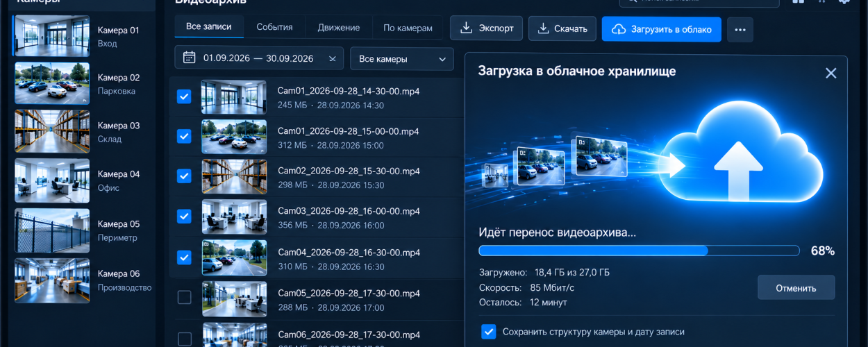Image resolution: width=868 pixels, height=347 pixels.
Task: Click the details 298 МБ · 28.09.2026 15:30
Action: (331, 185)
